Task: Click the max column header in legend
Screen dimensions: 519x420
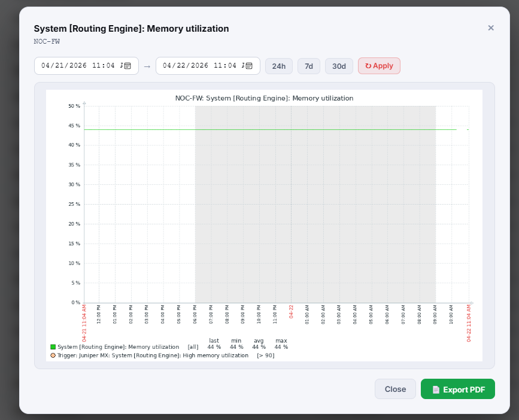Action: [x=281, y=340]
